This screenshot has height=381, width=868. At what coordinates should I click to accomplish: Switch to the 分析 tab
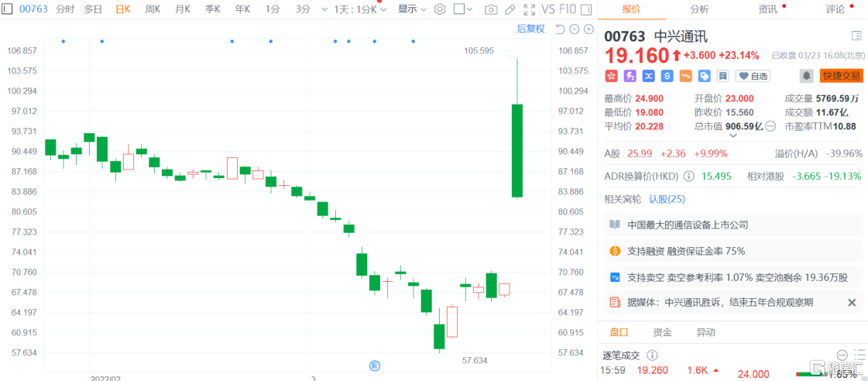699,9
